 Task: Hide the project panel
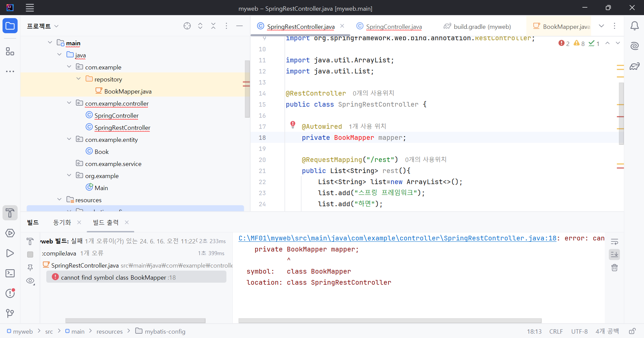click(x=239, y=26)
